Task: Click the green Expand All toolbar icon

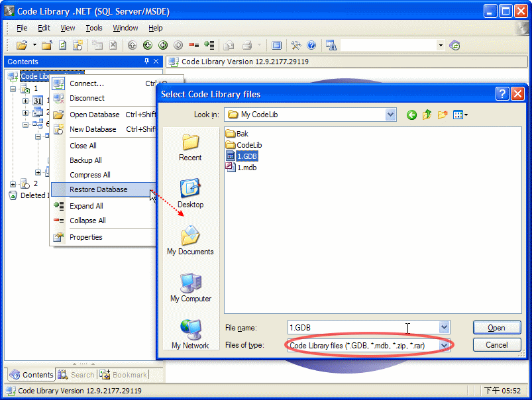Action: click(209, 45)
